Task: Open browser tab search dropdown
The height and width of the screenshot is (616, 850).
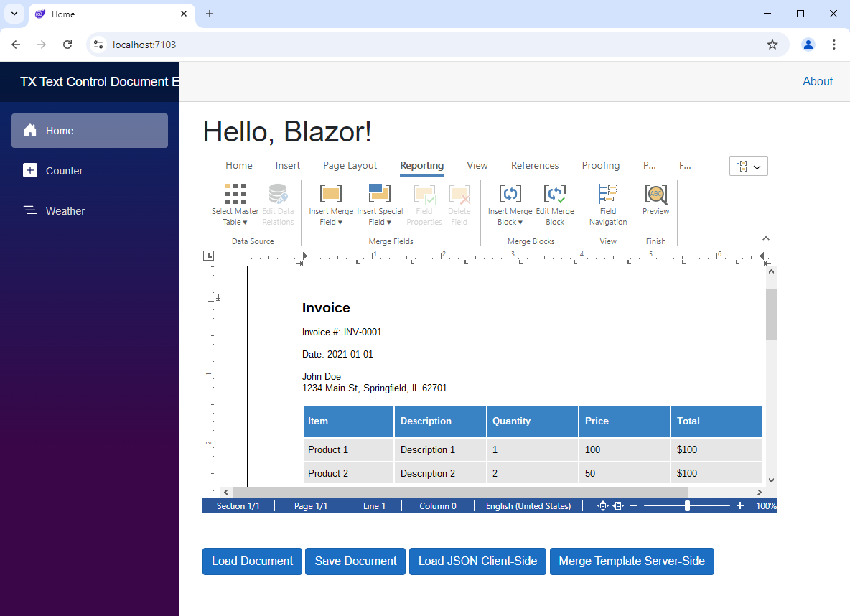Action: click(14, 14)
